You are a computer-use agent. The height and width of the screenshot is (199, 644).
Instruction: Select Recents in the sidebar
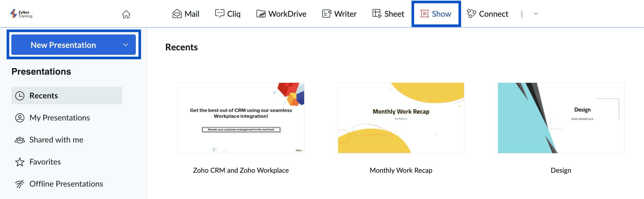click(x=44, y=96)
